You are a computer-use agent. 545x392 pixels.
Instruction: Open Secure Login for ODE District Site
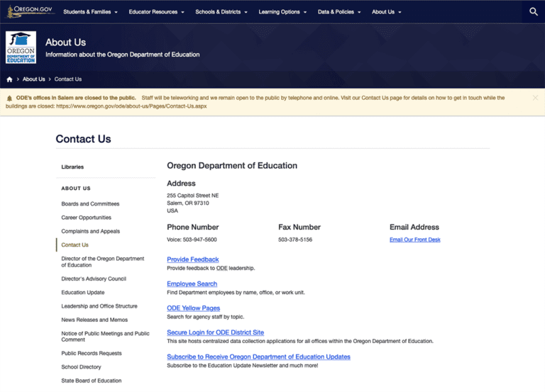pyautogui.click(x=215, y=332)
